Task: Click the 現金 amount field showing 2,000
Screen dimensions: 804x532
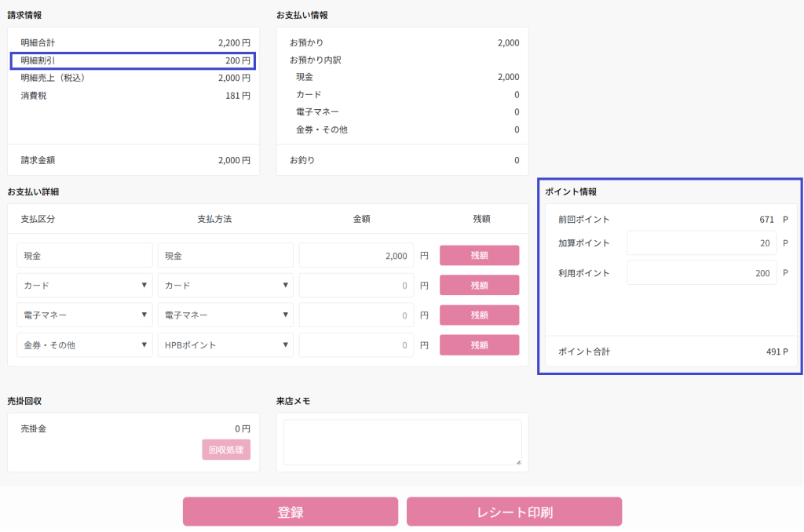Action: 356,256
